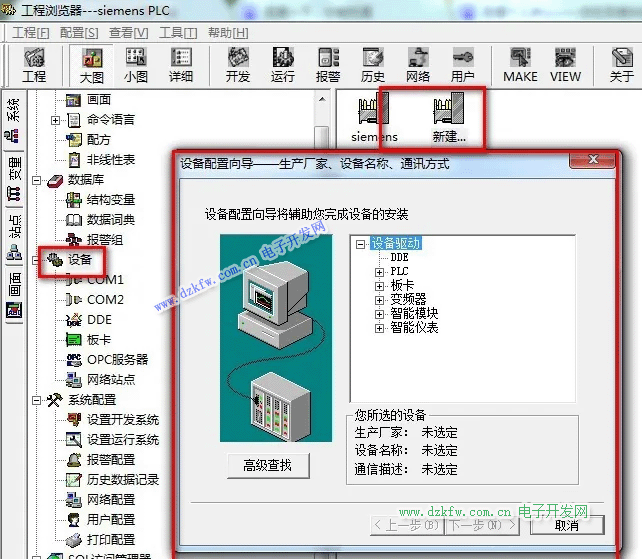Collapse the 数据库 tree node
This screenshot has height=559, width=642.
click(x=38, y=180)
